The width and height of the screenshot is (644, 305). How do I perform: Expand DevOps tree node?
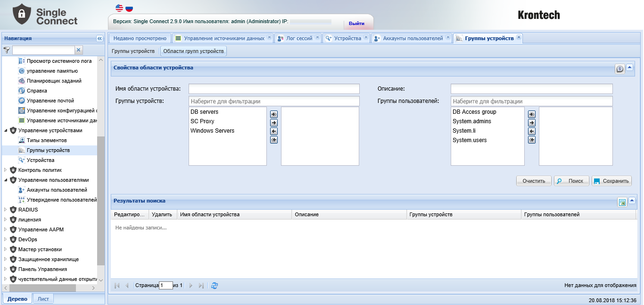[x=6, y=239]
